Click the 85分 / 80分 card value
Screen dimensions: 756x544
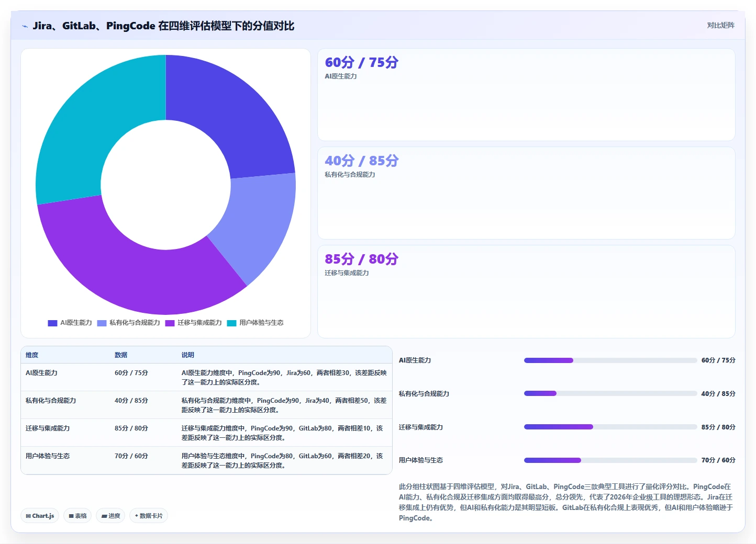[361, 259]
